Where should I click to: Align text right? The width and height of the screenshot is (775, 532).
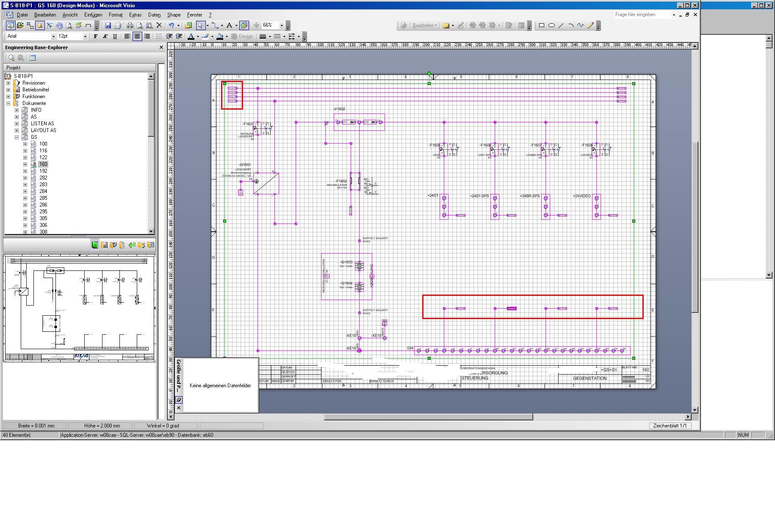pos(147,36)
